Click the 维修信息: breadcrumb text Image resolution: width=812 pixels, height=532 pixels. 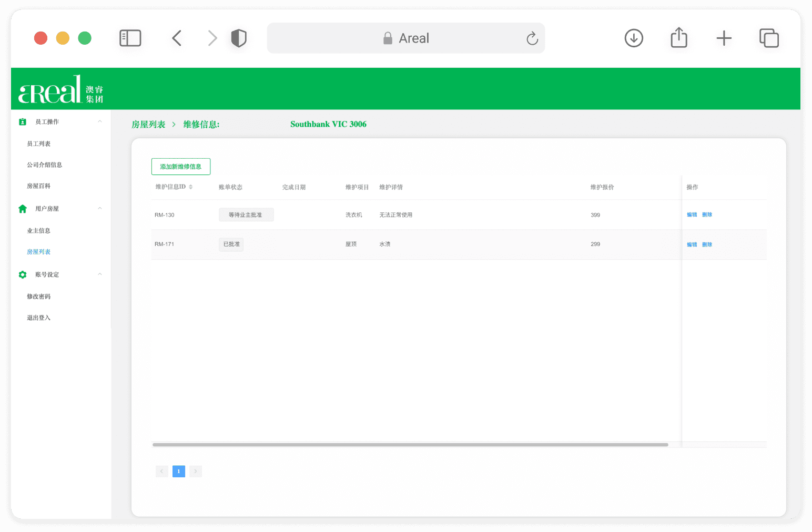pyautogui.click(x=201, y=125)
